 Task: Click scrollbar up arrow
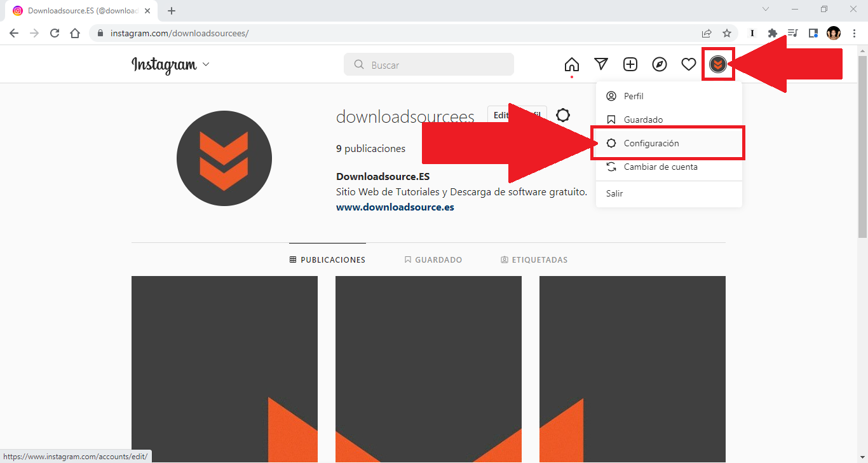(x=862, y=50)
